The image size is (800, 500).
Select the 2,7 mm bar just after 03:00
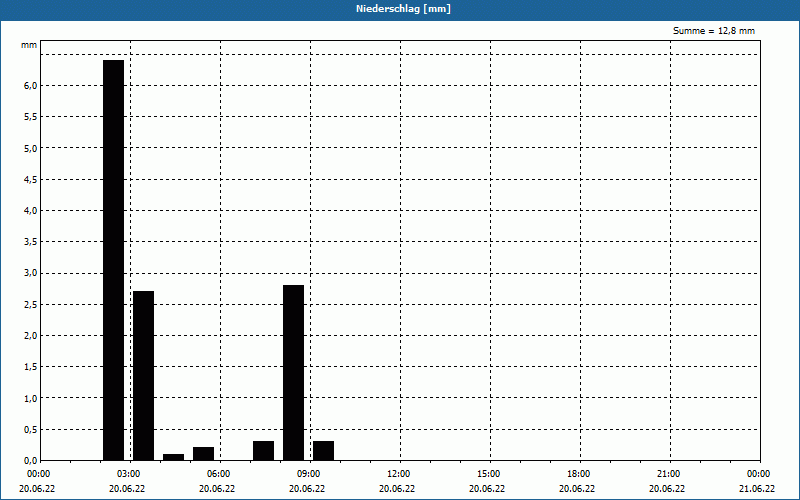pos(143,376)
